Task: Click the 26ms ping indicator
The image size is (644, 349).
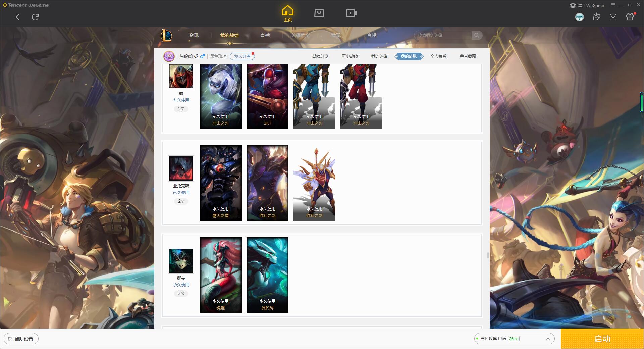Action: (x=514, y=339)
